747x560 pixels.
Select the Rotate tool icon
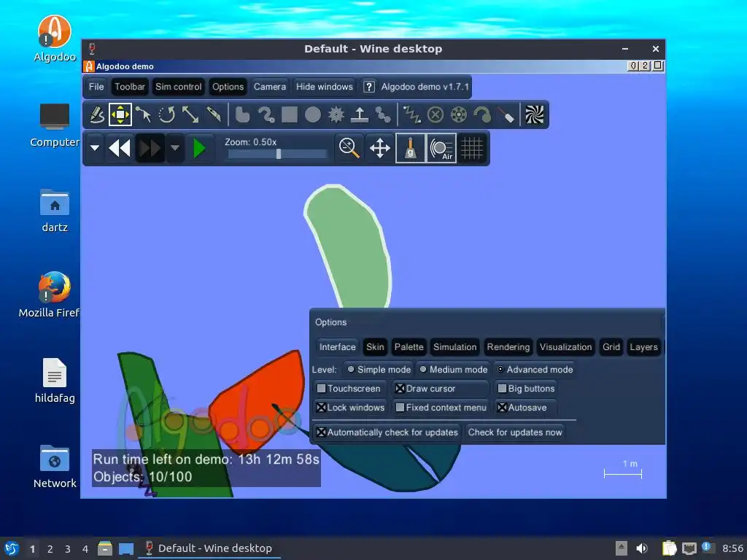[167, 114]
